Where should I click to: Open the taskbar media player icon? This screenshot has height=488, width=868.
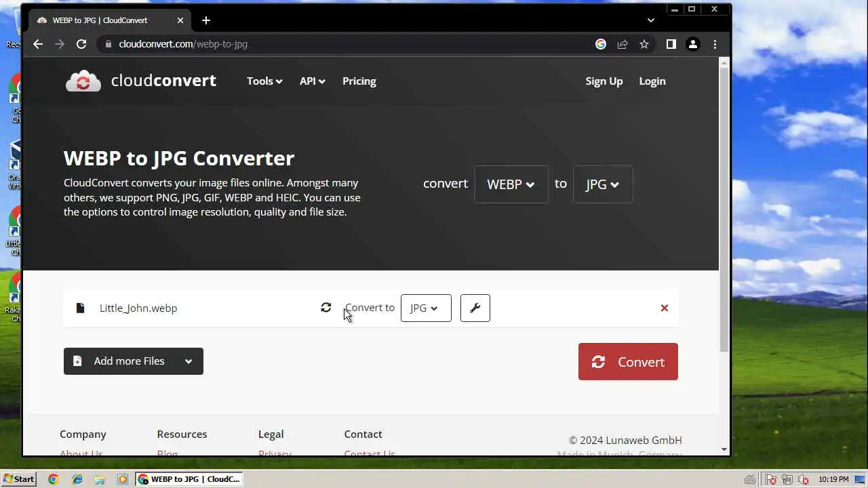point(123,479)
